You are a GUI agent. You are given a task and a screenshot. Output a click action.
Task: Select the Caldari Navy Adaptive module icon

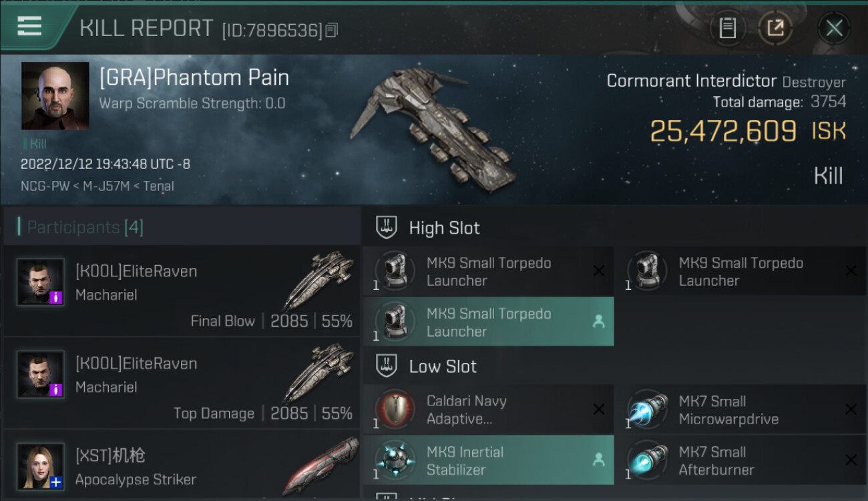pos(394,409)
